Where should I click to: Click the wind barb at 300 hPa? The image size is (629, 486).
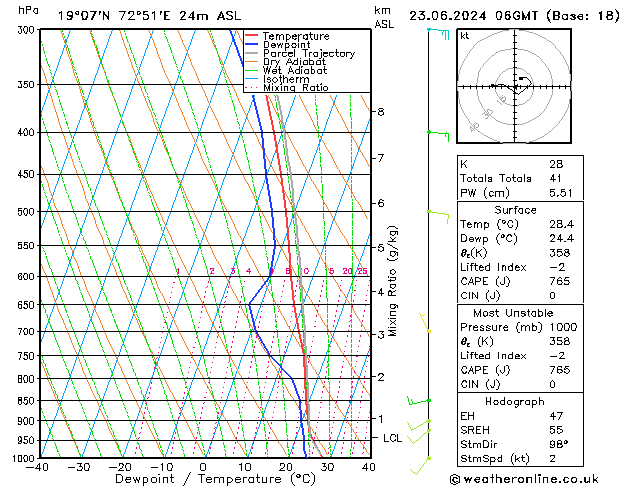(438, 33)
